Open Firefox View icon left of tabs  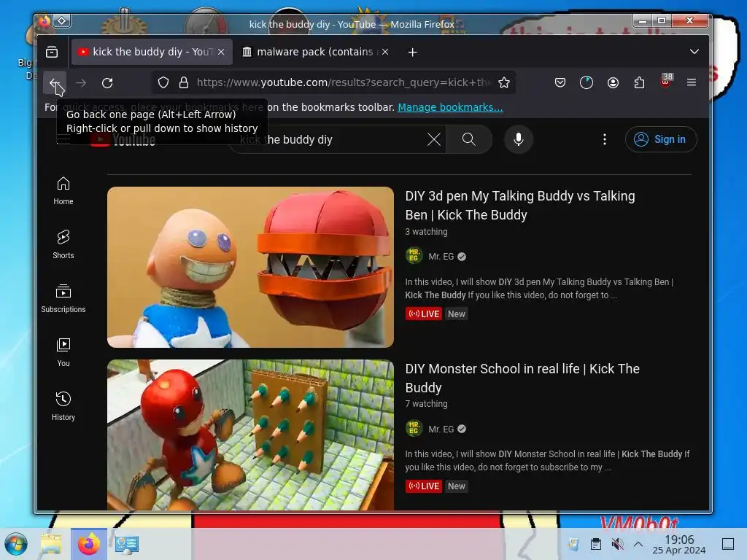pos(52,52)
